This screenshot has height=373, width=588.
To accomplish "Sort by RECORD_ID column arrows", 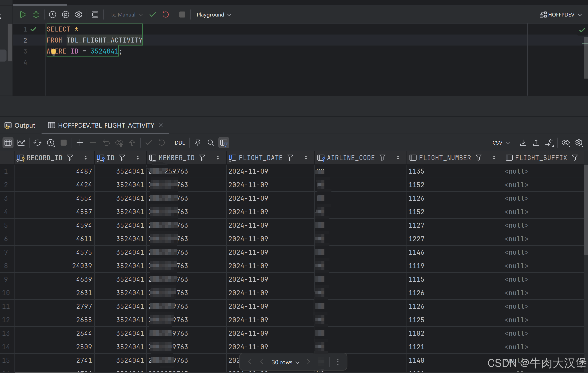I will 86,158.
